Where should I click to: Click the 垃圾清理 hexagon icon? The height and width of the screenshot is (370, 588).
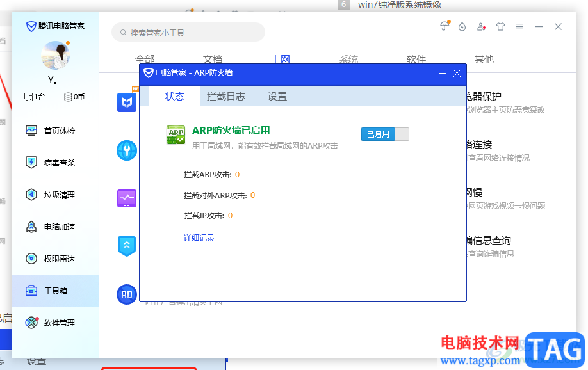click(x=31, y=195)
